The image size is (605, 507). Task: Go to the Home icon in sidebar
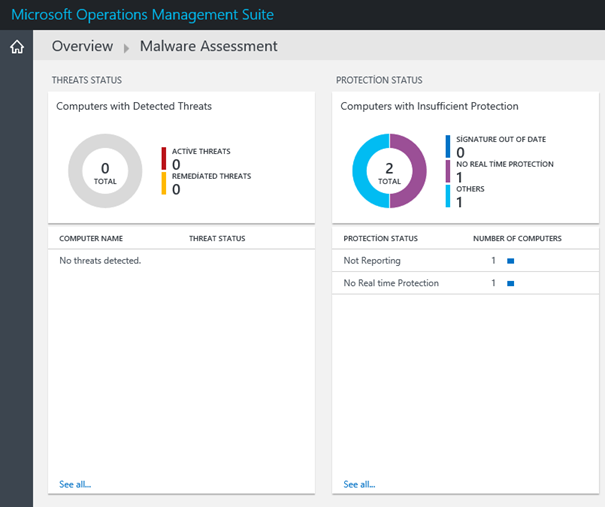[x=17, y=47]
